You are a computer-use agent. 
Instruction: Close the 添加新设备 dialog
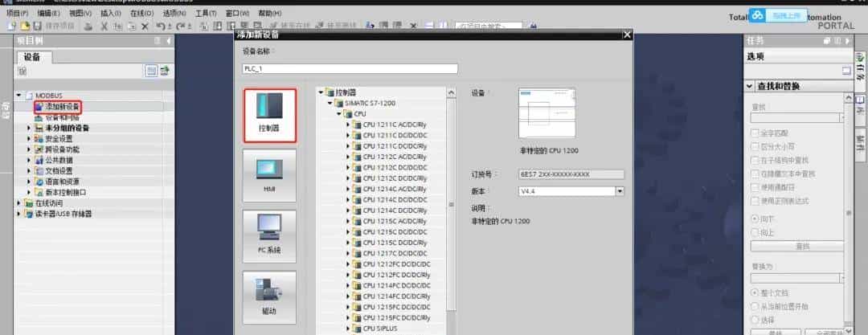click(627, 35)
